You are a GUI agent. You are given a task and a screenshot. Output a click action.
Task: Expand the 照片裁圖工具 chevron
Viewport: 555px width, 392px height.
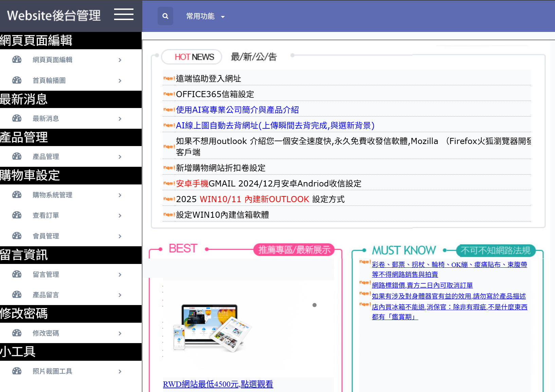120,372
